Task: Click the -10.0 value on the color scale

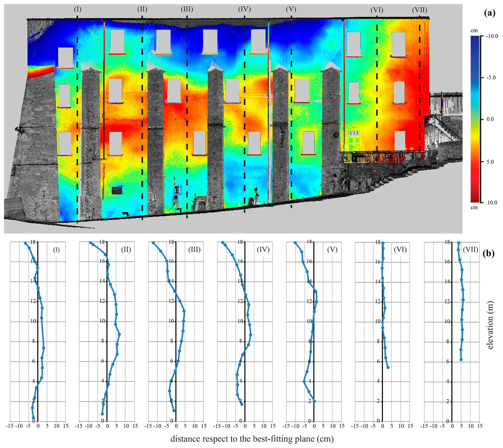Action: (492, 36)
